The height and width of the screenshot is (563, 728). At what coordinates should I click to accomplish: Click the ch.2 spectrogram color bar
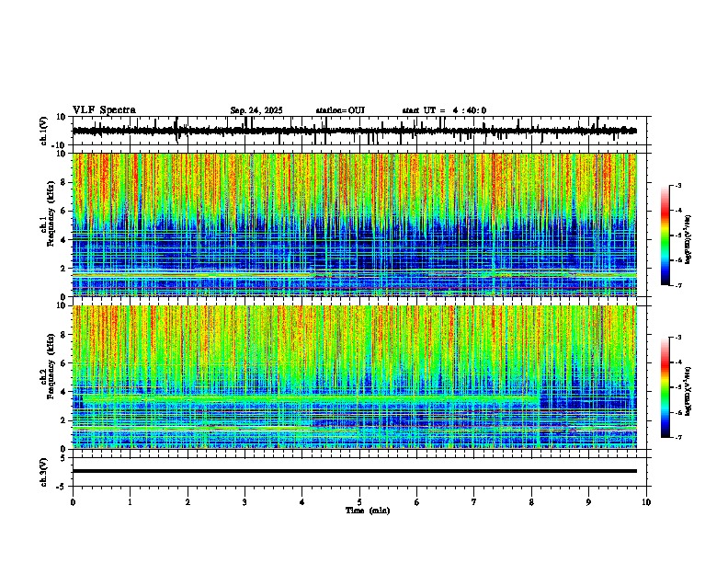click(x=665, y=387)
